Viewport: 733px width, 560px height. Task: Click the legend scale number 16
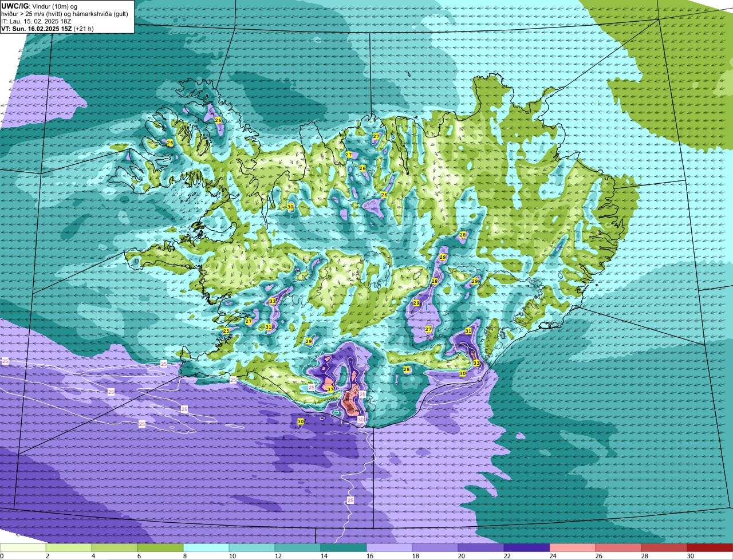pyautogui.click(x=370, y=556)
